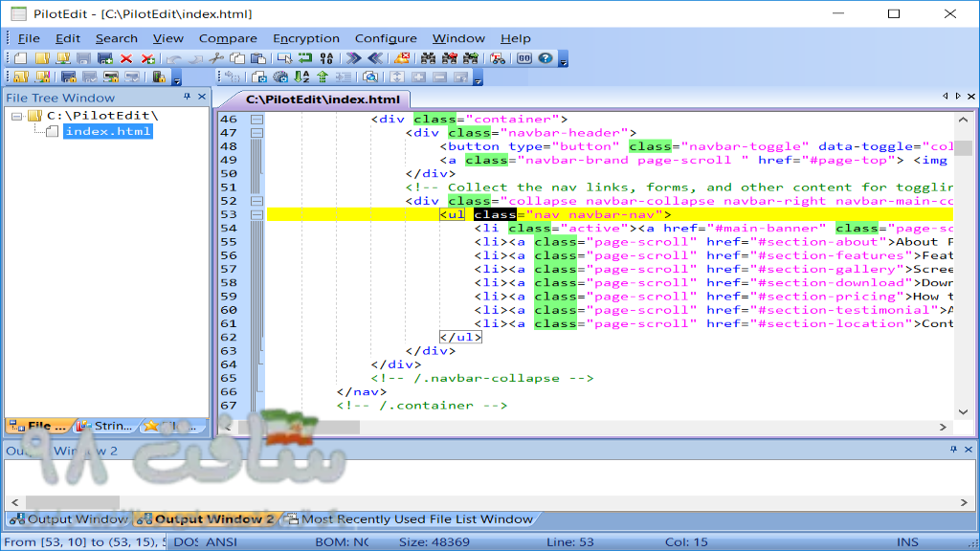The width and height of the screenshot is (980, 551).
Task: Collapse the code fold at line 47
Action: tap(256, 133)
